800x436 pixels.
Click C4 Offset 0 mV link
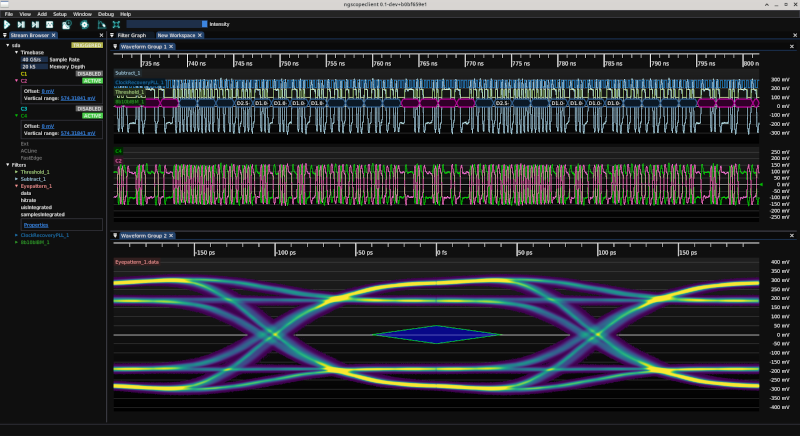[48, 126]
